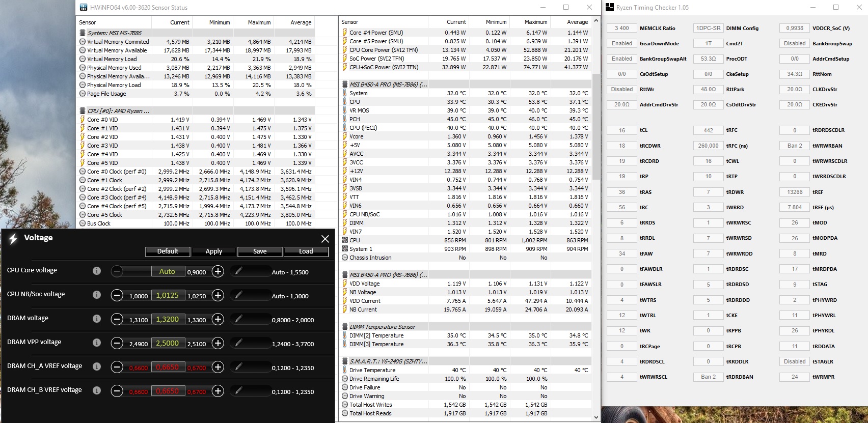Select the Physical Memory Used row
The image size is (868, 423).
(x=197, y=68)
